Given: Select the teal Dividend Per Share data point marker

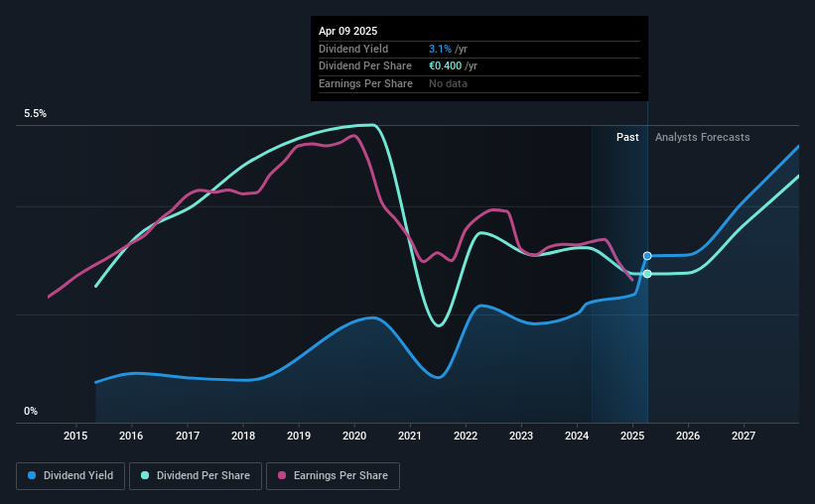Looking at the screenshot, I should [647, 274].
